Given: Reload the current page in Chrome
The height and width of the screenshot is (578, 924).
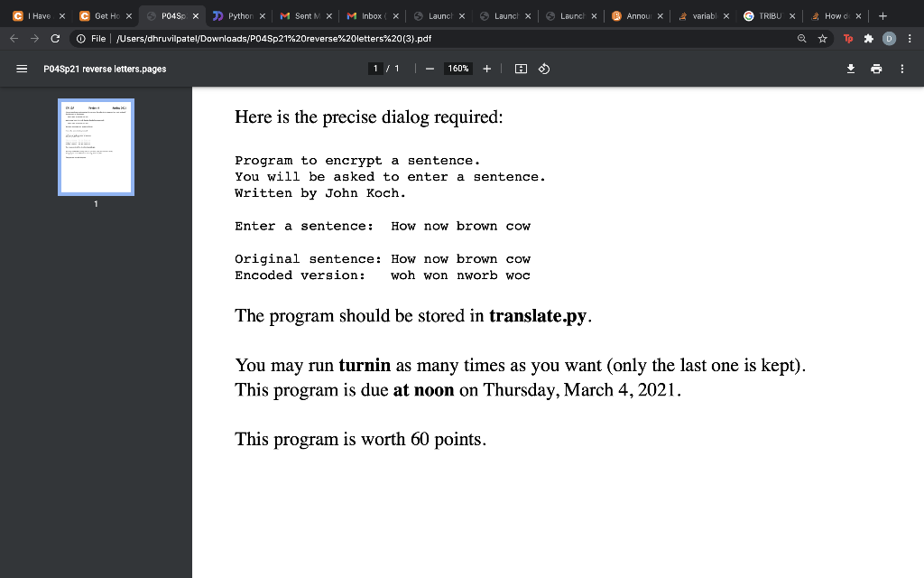Looking at the screenshot, I should [56, 39].
